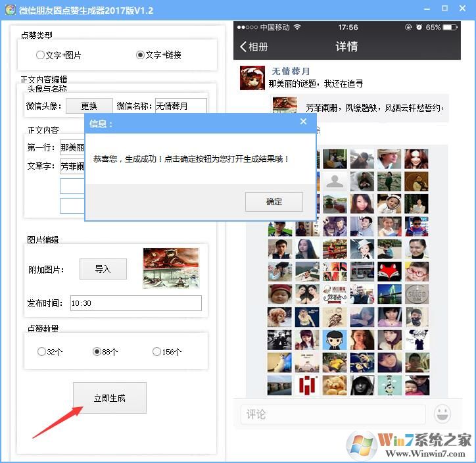Choose 88个 likes count
Image resolution: width=476 pixels, height=463 pixels.
[x=105, y=352]
